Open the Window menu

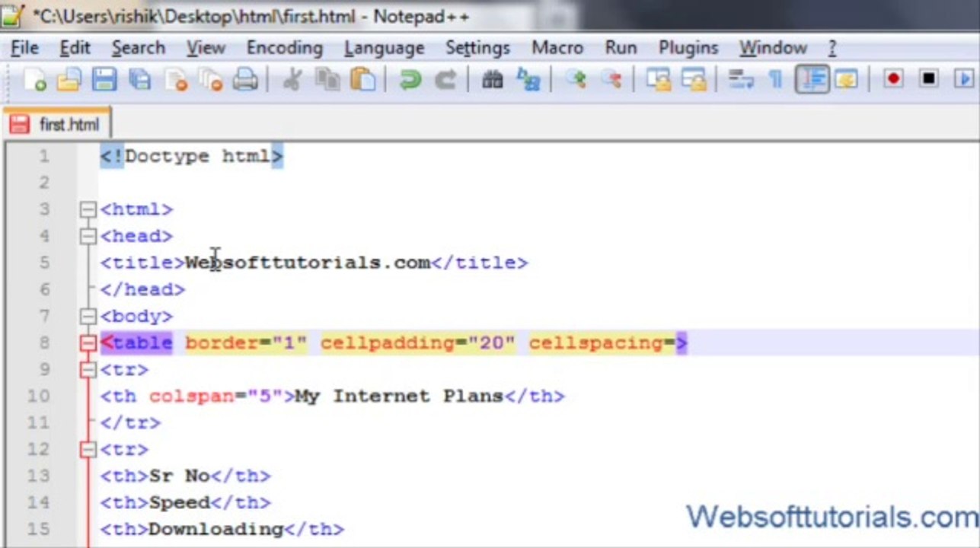click(x=773, y=48)
